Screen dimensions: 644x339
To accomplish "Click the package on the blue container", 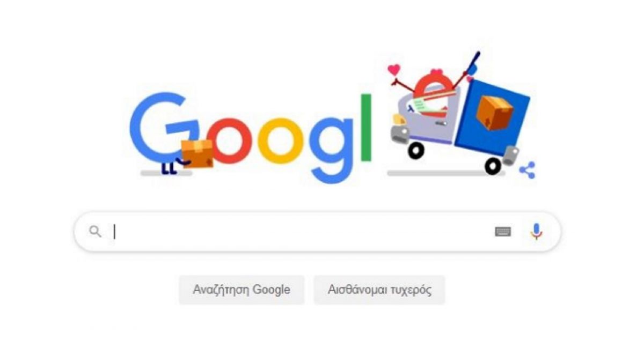I will click(x=494, y=112).
